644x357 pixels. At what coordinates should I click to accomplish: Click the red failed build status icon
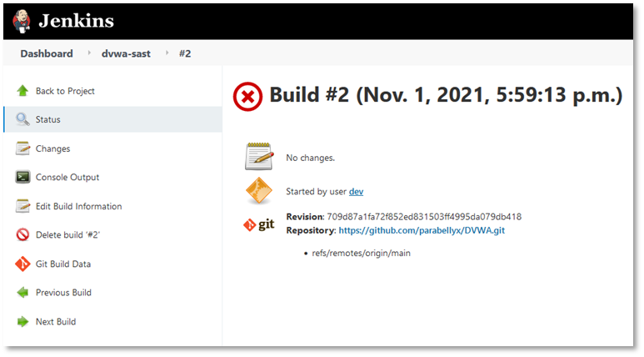click(247, 98)
